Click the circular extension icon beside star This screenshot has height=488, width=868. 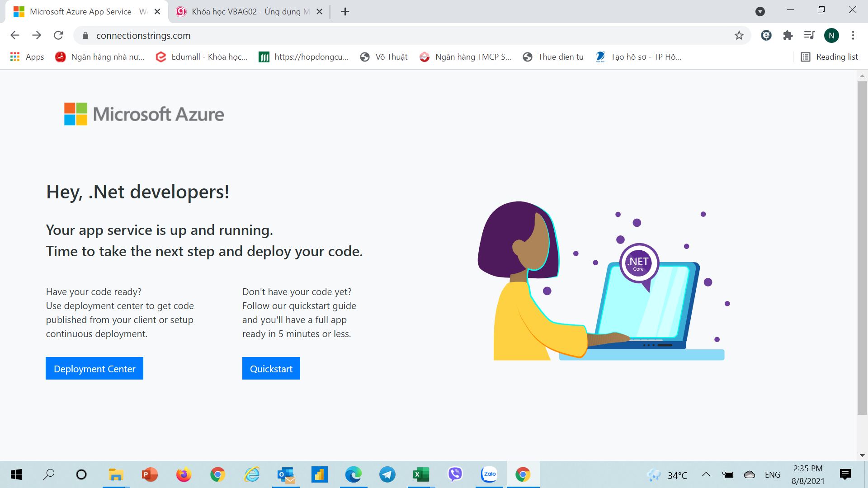point(766,35)
